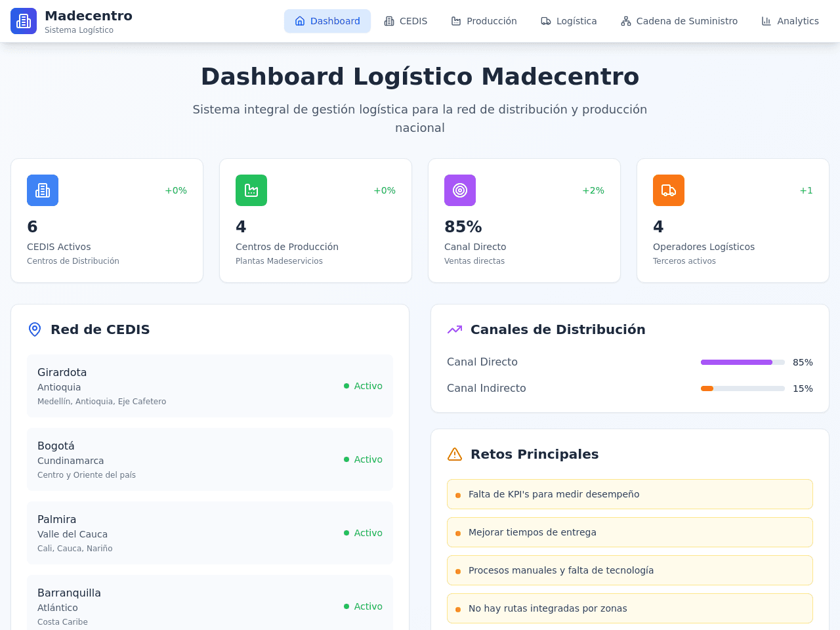840x630 pixels.
Task: Click the blue CEDIS Activos building icon
Action: pos(43,190)
